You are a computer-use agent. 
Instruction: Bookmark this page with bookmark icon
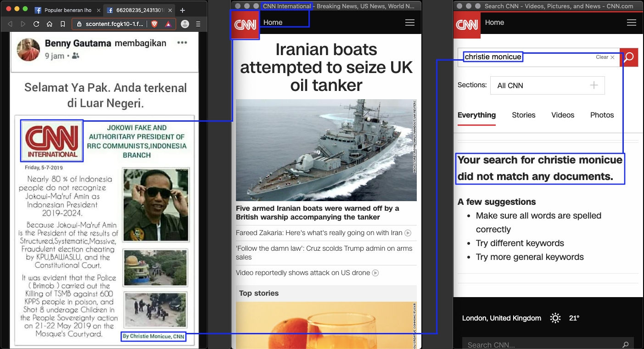(63, 24)
